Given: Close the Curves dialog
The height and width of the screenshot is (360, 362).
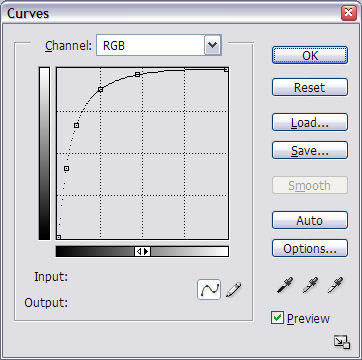Looking at the screenshot, I should (x=349, y=13).
